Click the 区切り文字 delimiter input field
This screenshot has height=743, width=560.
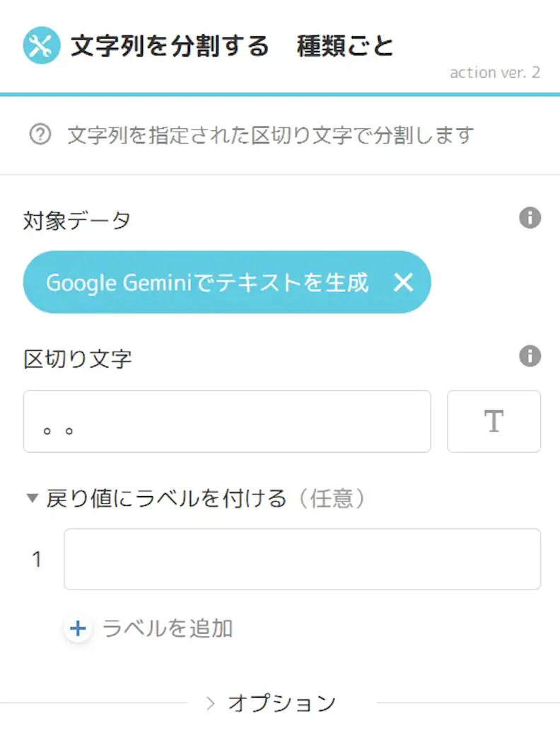227,421
